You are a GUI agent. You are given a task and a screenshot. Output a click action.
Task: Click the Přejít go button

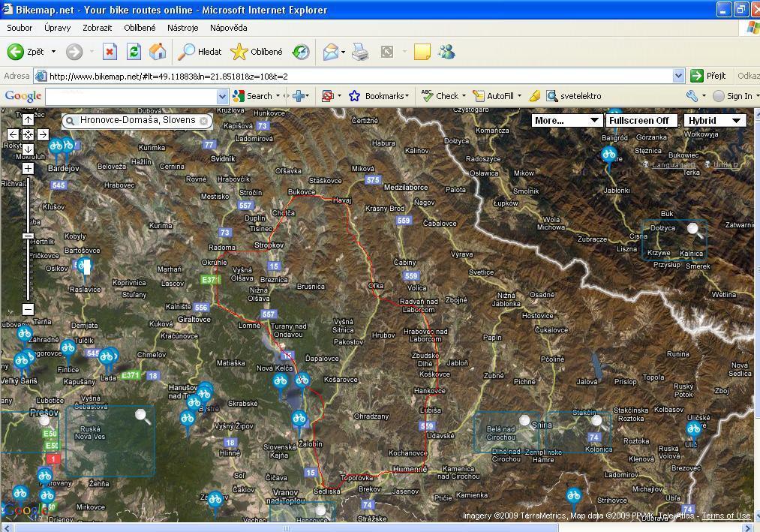click(708, 76)
